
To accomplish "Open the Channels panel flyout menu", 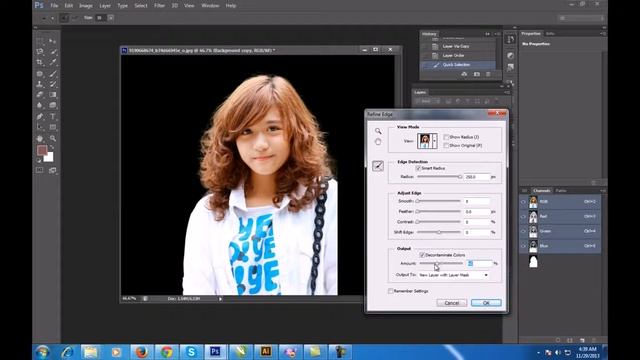I will tap(603, 191).
